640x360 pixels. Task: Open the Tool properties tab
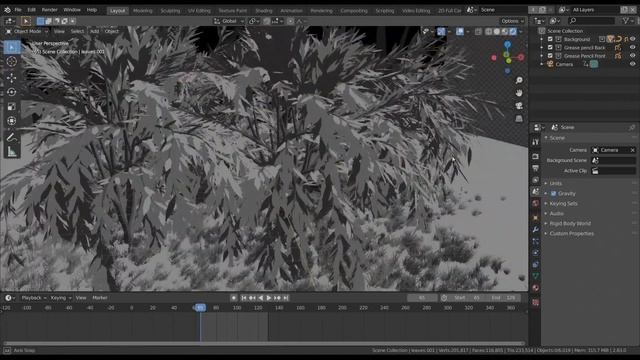pyautogui.click(x=536, y=142)
